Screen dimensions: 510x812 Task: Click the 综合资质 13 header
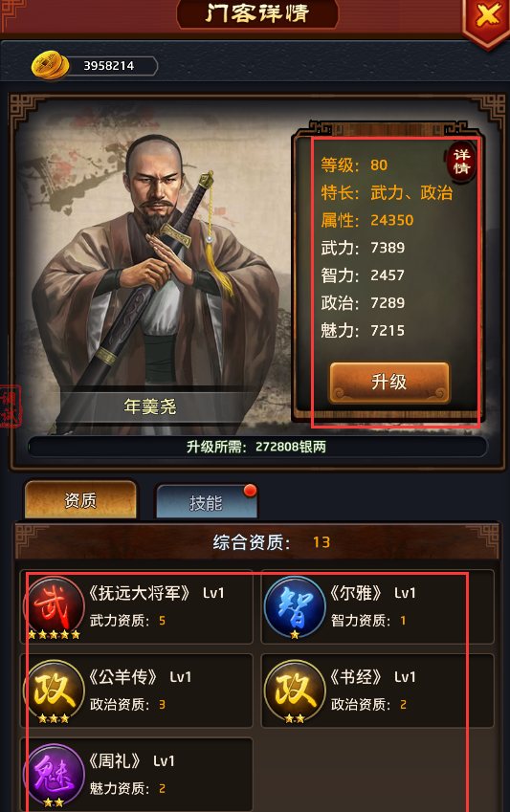click(271, 542)
